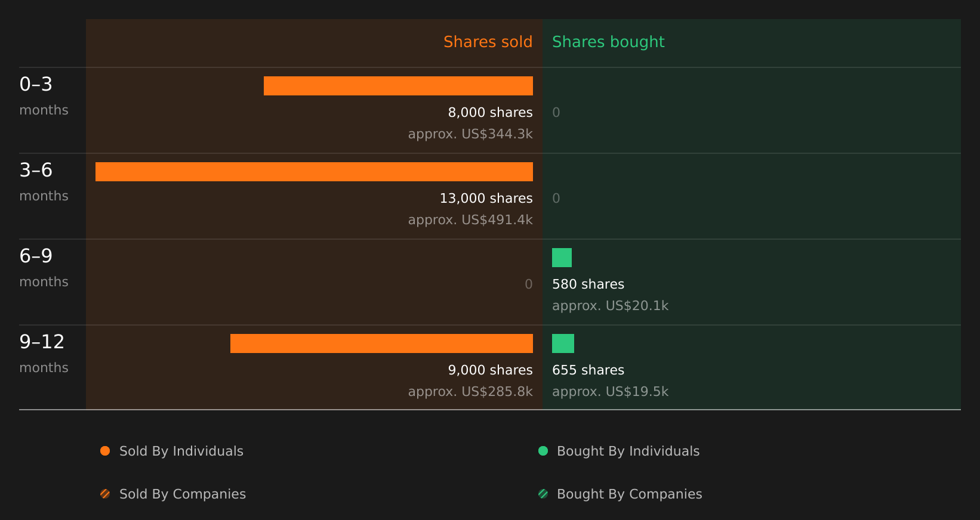Click the Shares bought column header

tap(608, 42)
